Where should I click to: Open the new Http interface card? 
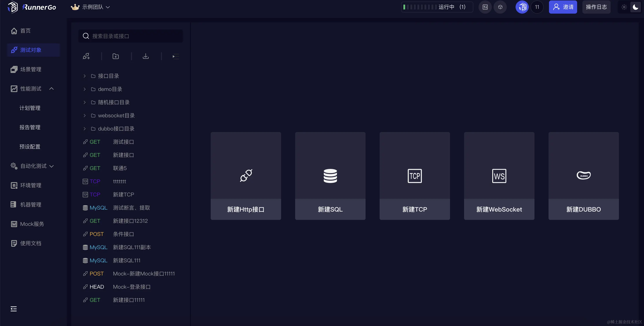click(x=245, y=176)
